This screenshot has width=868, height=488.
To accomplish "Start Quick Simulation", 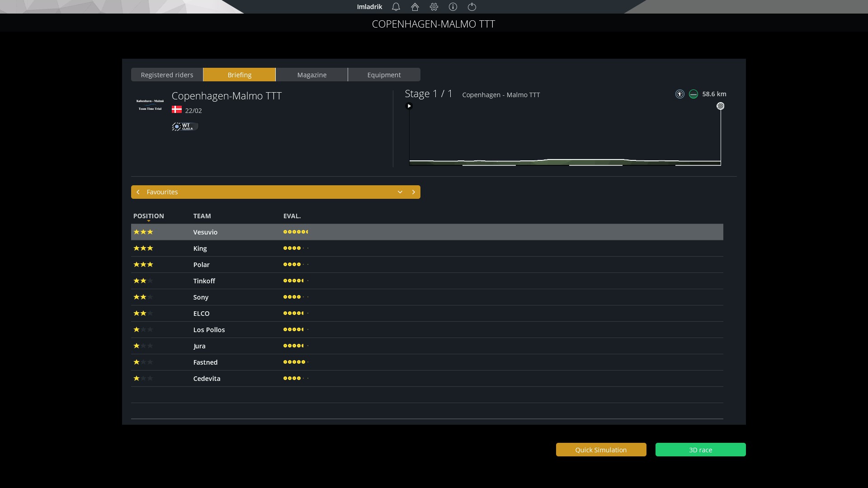I will (x=601, y=450).
